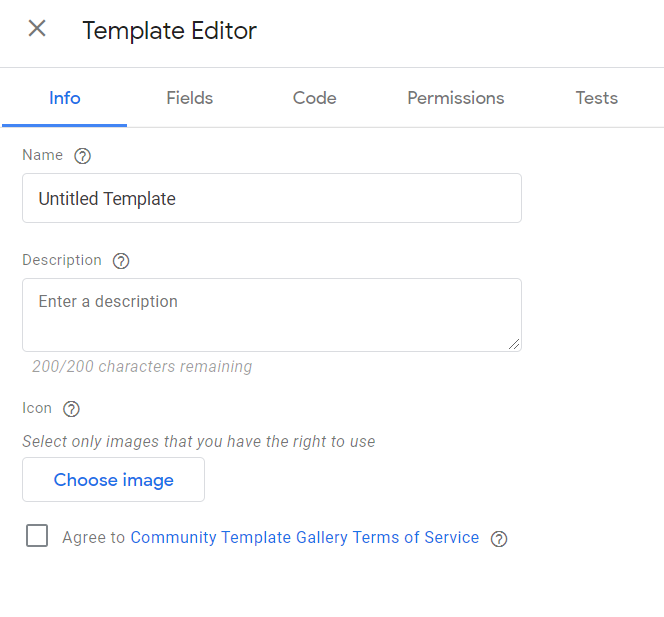664x617 pixels.
Task: Open the help tooltip next to Description
Action: click(x=121, y=261)
